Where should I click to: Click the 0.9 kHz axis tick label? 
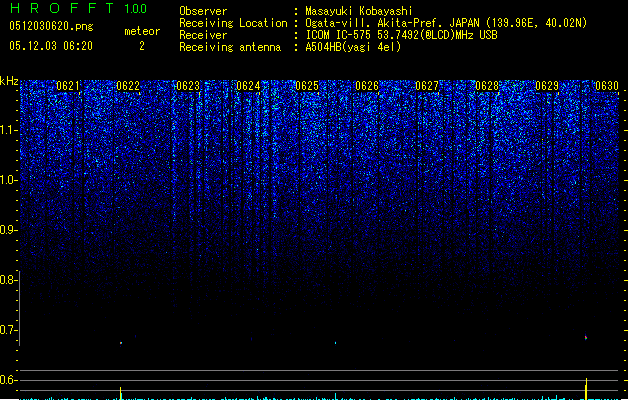tap(9, 230)
